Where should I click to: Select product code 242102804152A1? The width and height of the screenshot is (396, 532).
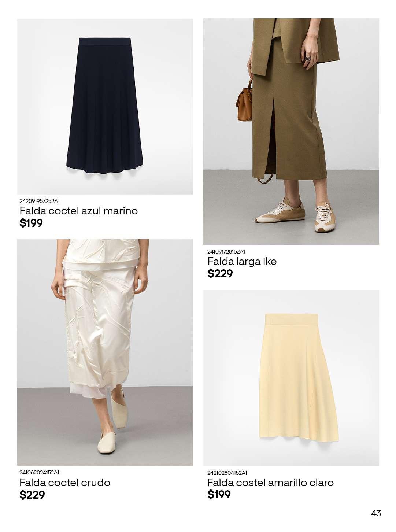pos(227,473)
